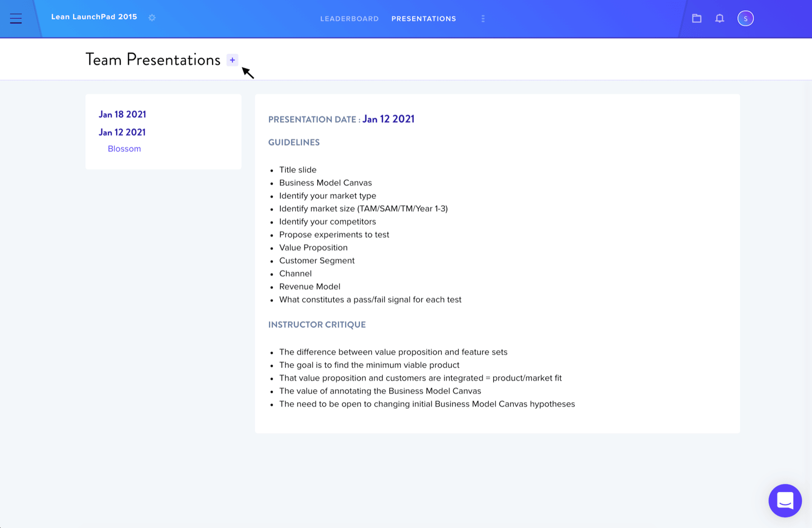The image size is (812, 528).
Task: Click the 'Business Model Canvas' guideline
Action: pos(325,183)
